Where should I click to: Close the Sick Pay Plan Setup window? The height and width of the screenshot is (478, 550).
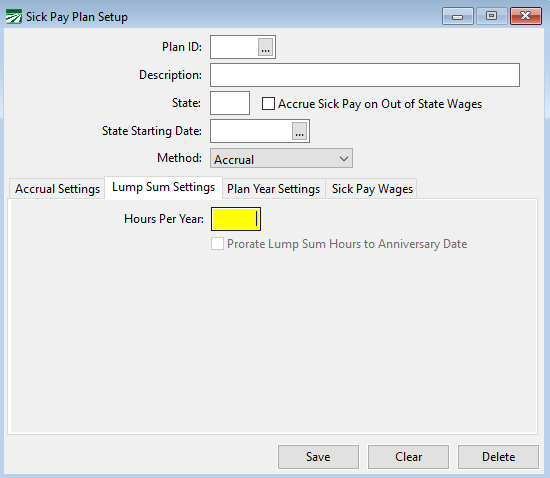click(525, 16)
